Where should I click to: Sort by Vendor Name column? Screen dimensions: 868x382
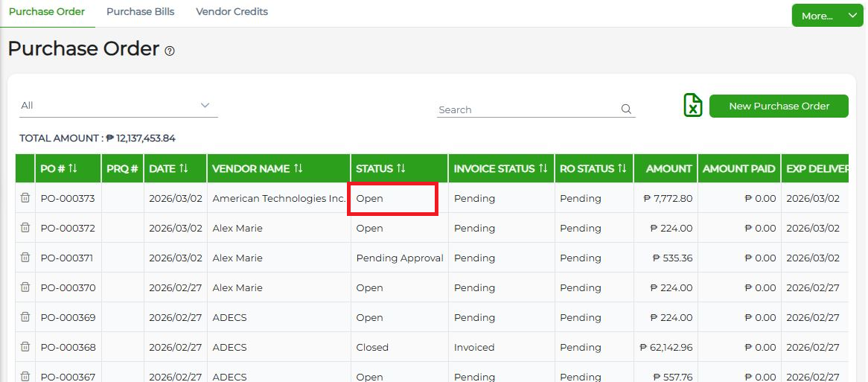point(298,169)
